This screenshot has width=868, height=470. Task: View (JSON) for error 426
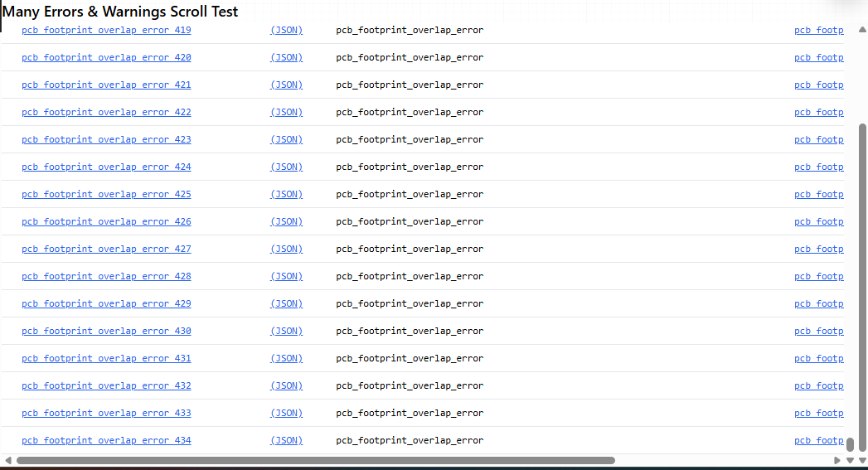pyautogui.click(x=286, y=221)
